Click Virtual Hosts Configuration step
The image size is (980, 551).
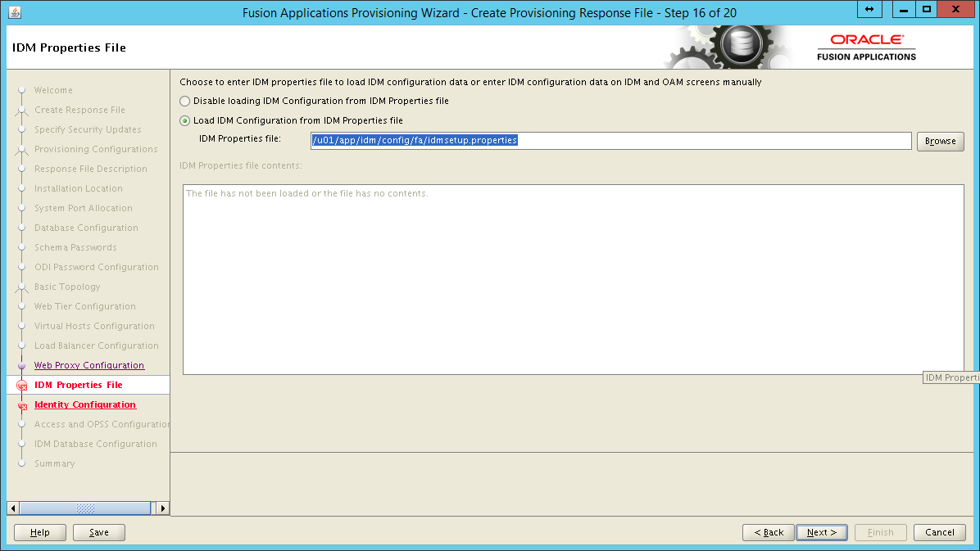pyautogui.click(x=94, y=326)
